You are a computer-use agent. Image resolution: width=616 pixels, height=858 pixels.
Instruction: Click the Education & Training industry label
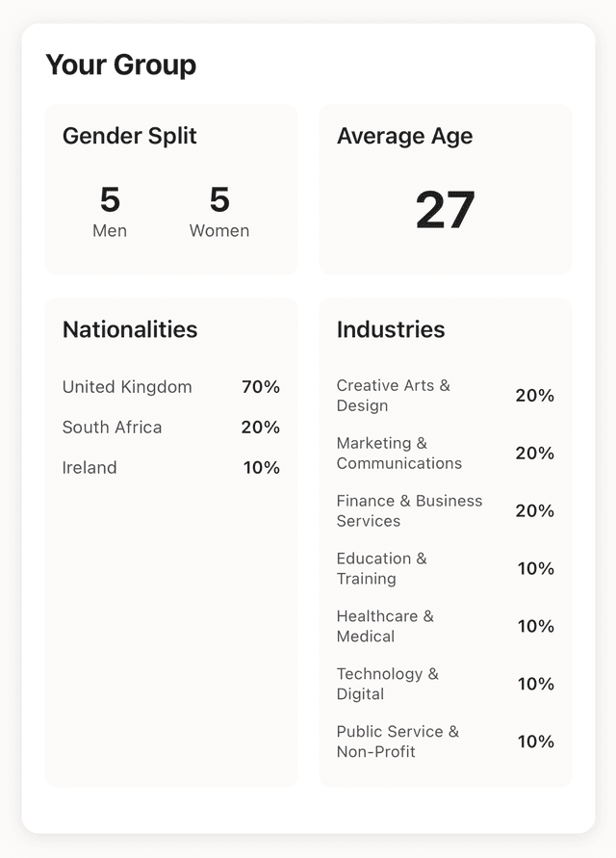coord(381,569)
